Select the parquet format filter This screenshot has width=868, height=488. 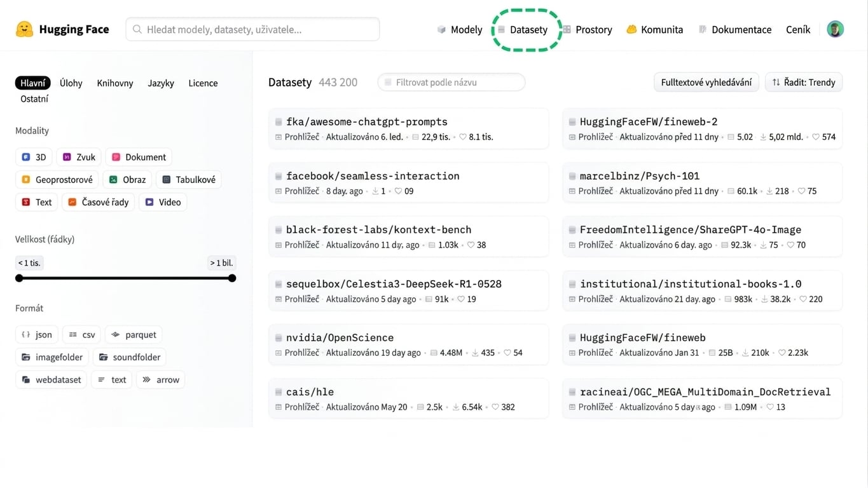click(x=134, y=335)
